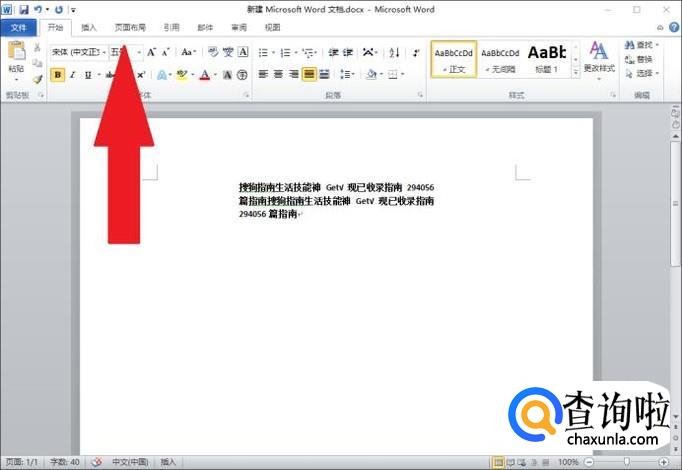
Task: Switch to the 插入 Insert tab
Action: pyautogui.click(x=88, y=27)
